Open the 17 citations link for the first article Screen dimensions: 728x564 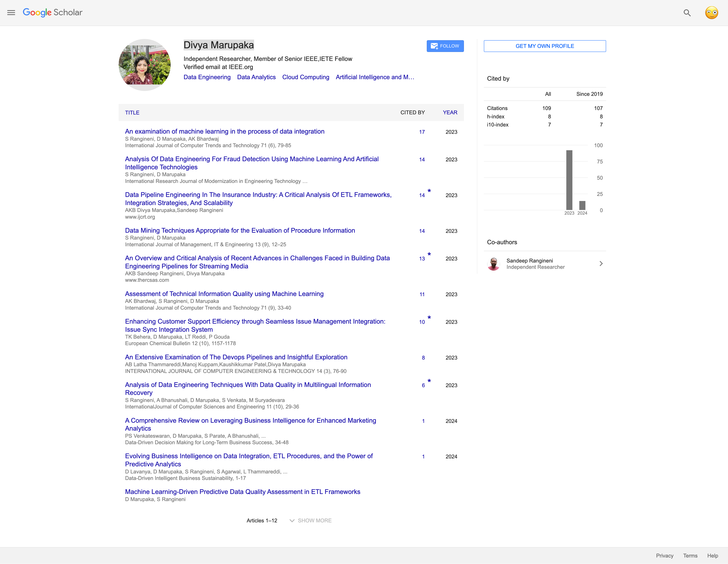[422, 132]
